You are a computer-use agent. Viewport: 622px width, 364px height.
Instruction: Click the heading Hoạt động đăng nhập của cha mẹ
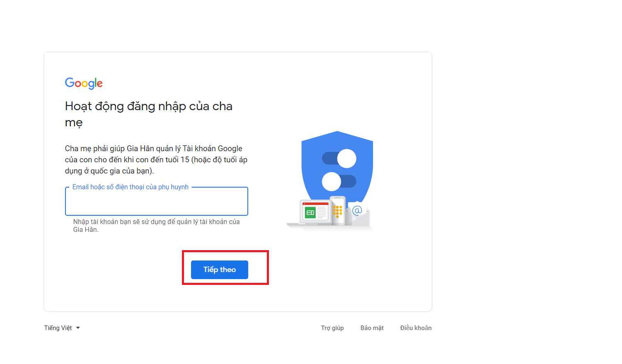(148, 114)
